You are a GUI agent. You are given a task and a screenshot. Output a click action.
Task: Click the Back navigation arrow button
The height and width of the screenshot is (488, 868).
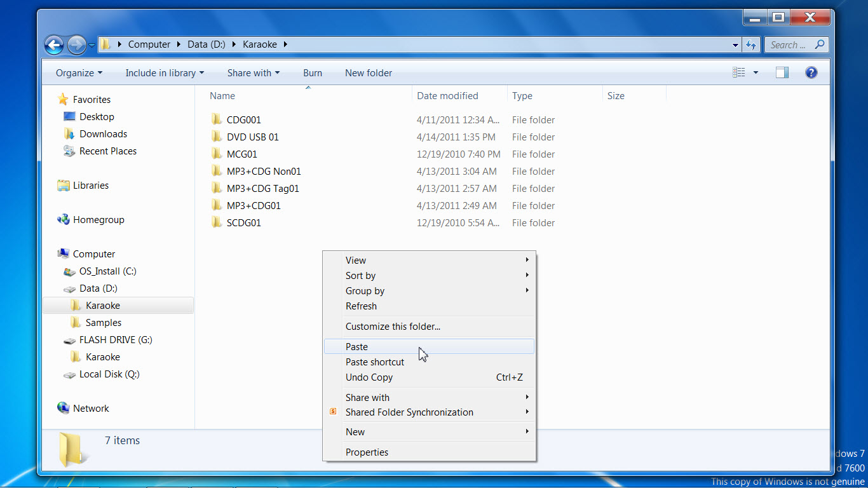[55, 44]
